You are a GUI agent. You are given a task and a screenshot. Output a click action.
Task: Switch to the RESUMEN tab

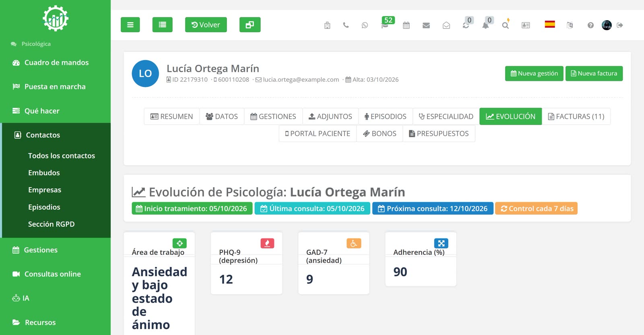(171, 116)
